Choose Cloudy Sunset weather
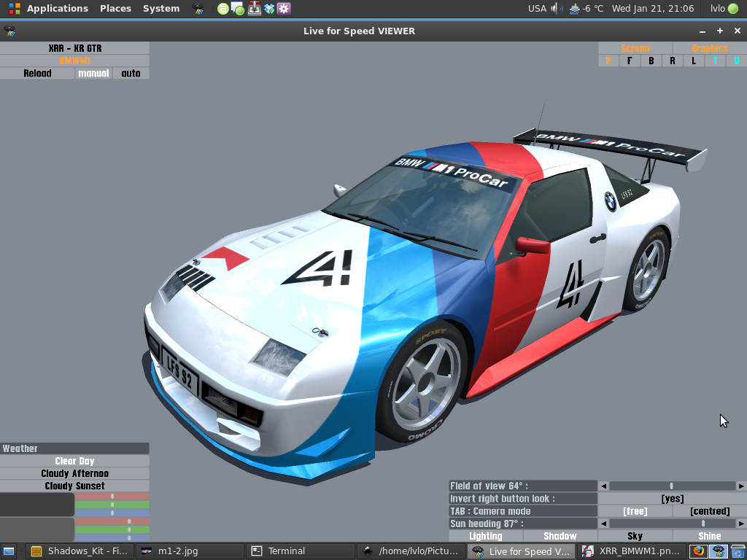 [75, 486]
